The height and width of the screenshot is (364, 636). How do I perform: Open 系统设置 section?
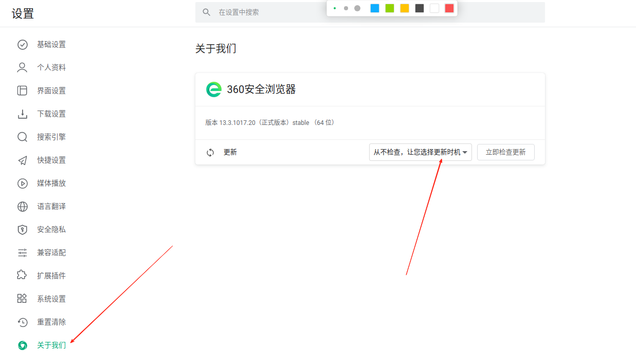click(51, 299)
